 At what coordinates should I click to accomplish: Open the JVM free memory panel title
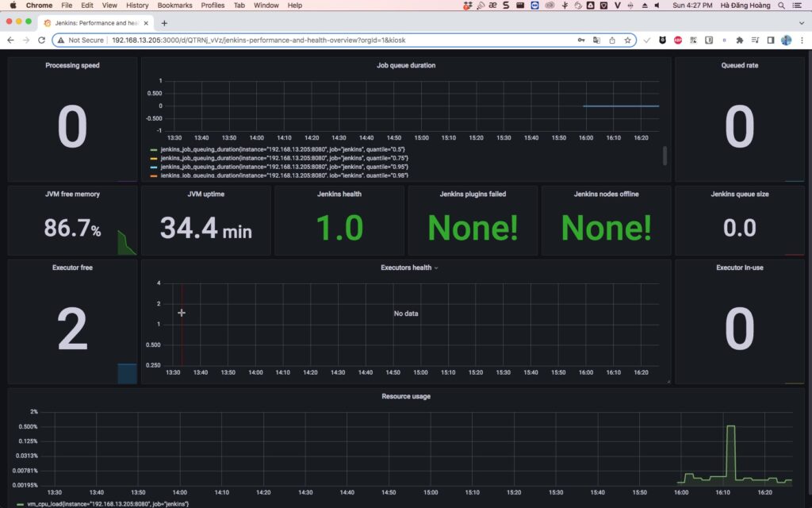[72, 194]
